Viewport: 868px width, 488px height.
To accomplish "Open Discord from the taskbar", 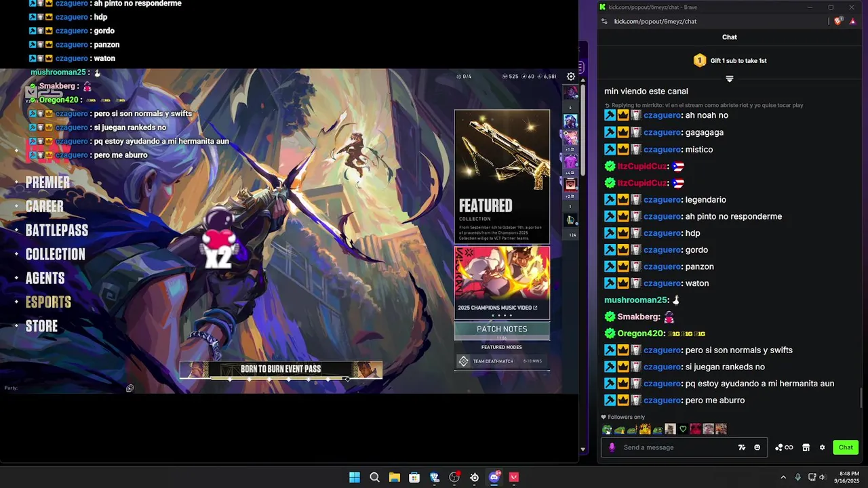I will tap(494, 477).
